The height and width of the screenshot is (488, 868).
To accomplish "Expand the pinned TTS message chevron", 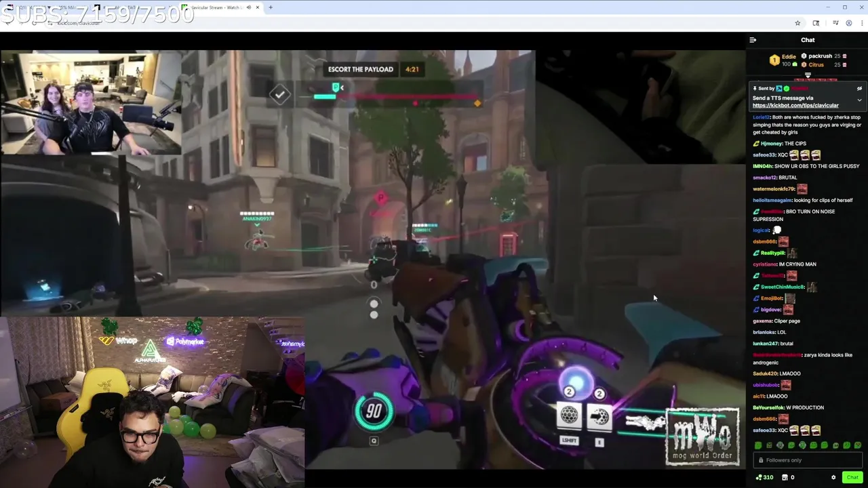I will tap(859, 100).
